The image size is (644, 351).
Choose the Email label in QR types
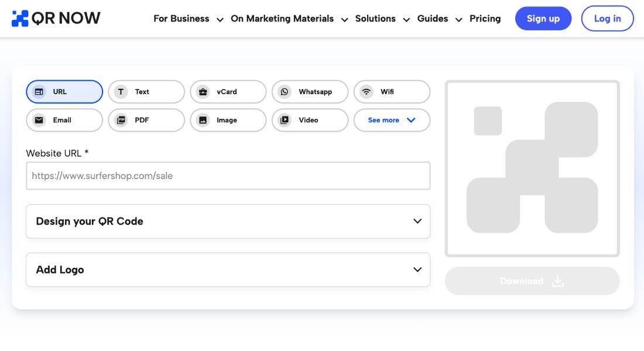pyautogui.click(x=62, y=120)
